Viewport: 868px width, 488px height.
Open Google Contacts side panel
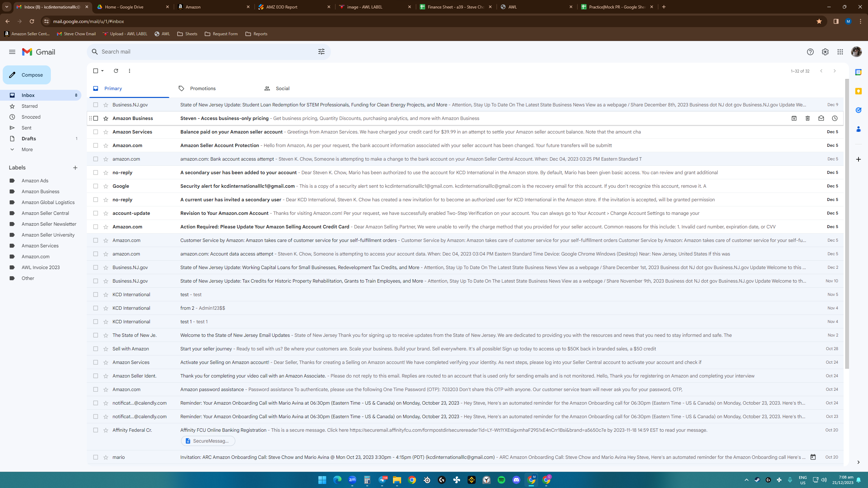click(858, 129)
